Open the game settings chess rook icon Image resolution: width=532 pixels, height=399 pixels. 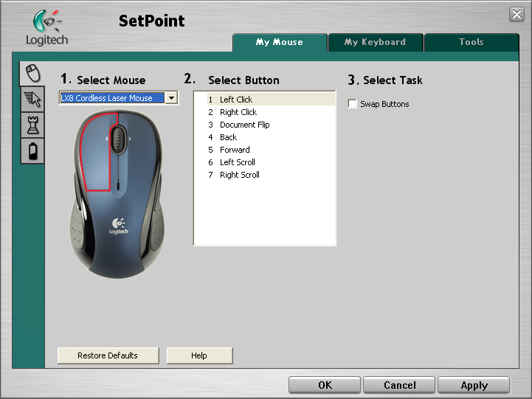pyautogui.click(x=32, y=125)
